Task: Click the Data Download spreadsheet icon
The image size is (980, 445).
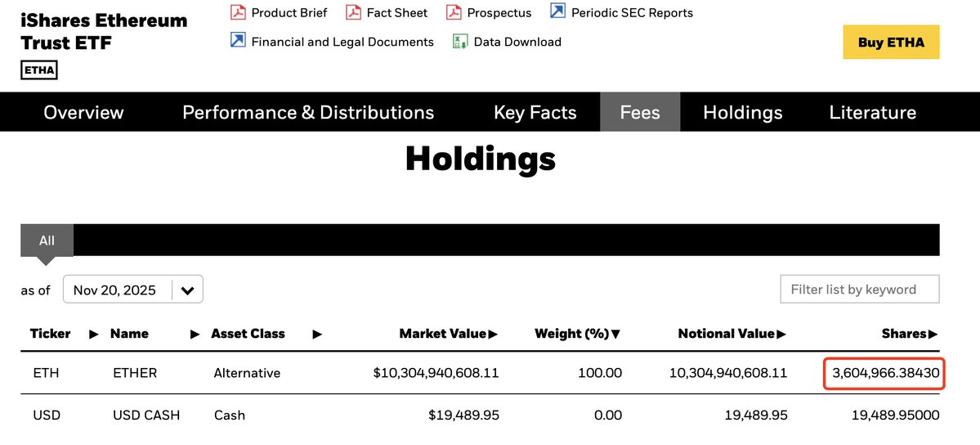Action: pos(460,41)
